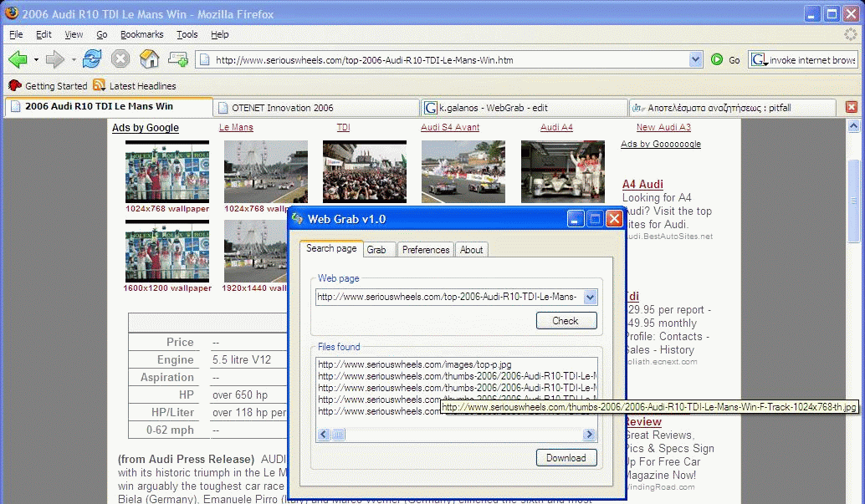Open the Latest Headlines feed bookmark

tap(135, 85)
